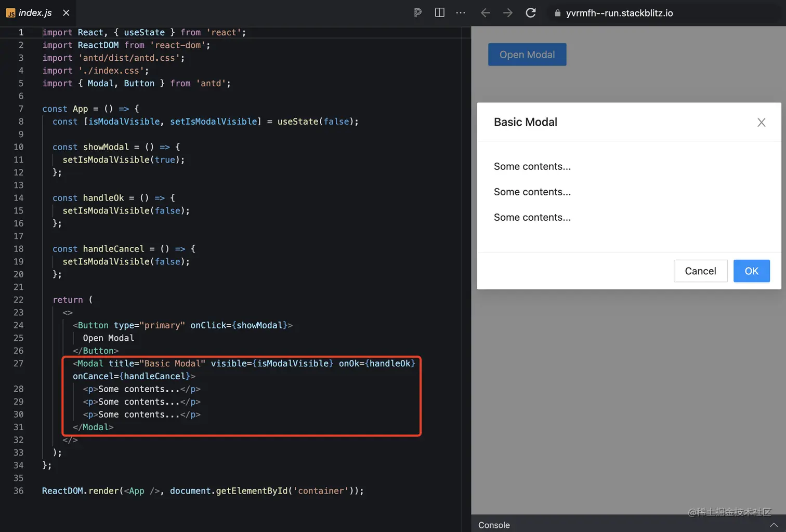Click the 'antd/dist/antd.css' import string
The height and width of the screenshot is (532, 786).
pos(129,58)
